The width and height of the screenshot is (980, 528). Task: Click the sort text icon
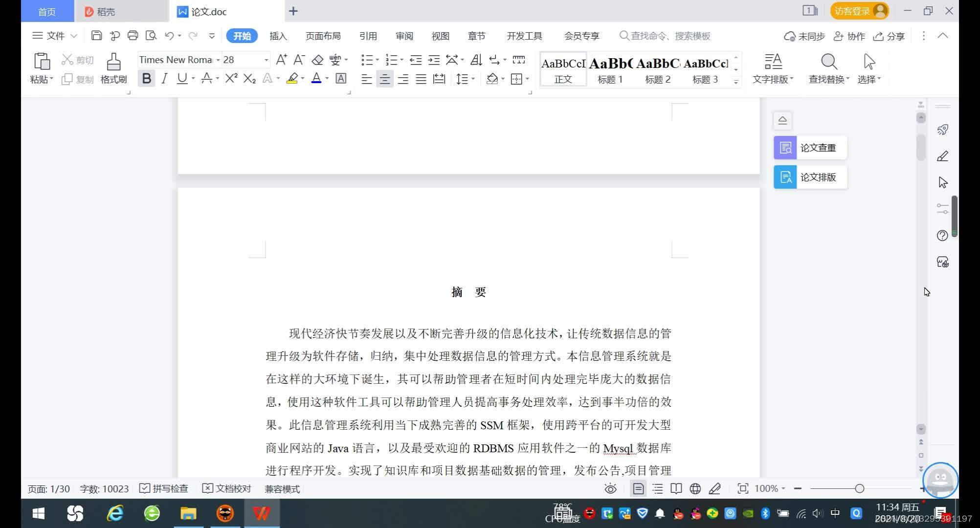[476, 60]
